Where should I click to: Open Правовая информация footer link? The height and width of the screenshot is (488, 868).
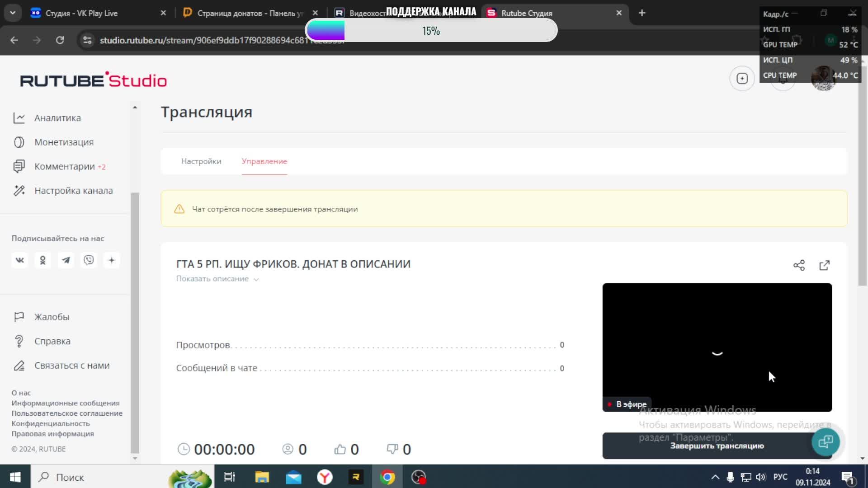[x=53, y=434]
